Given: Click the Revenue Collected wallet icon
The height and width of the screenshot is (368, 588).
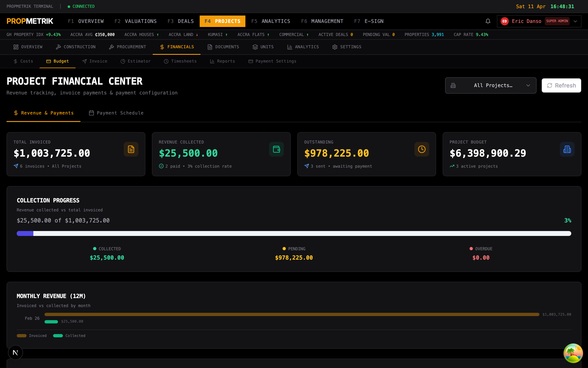Looking at the screenshot, I should [x=276, y=149].
